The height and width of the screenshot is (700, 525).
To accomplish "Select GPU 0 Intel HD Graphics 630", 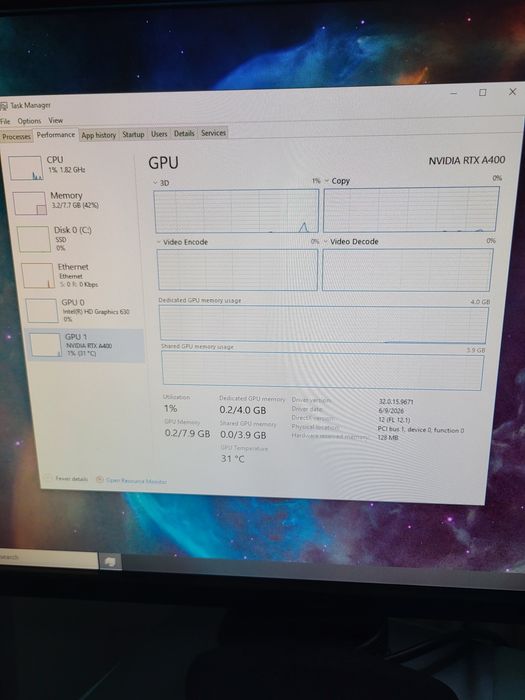I will 83,310.
